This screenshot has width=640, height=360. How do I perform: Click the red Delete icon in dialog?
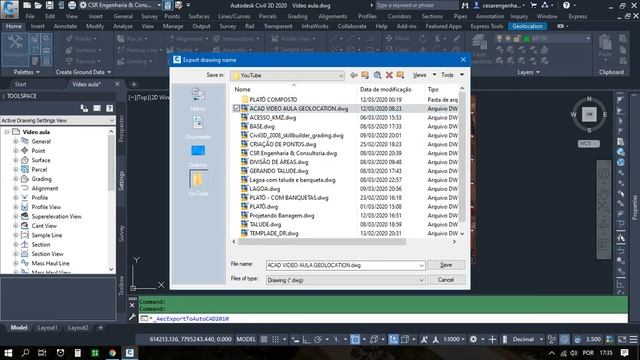(x=389, y=75)
